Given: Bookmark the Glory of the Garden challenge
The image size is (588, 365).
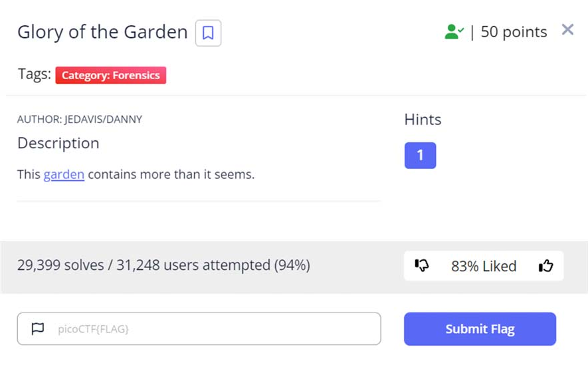Looking at the screenshot, I should [x=208, y=33].
